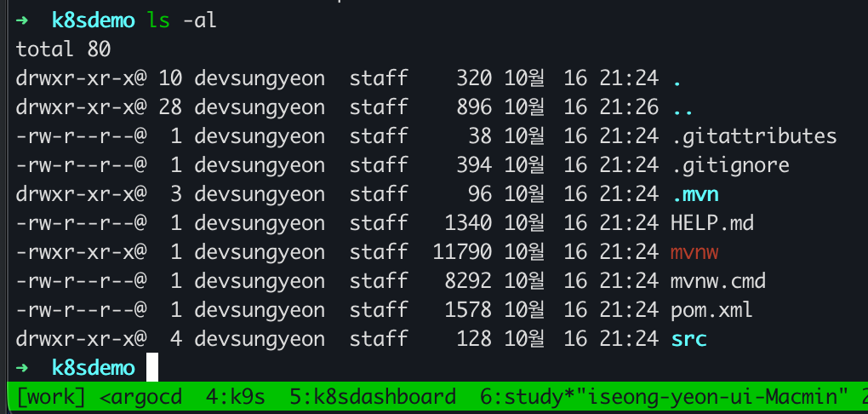
Task: Click the pom.xml file name
Action: click(711, 310)
